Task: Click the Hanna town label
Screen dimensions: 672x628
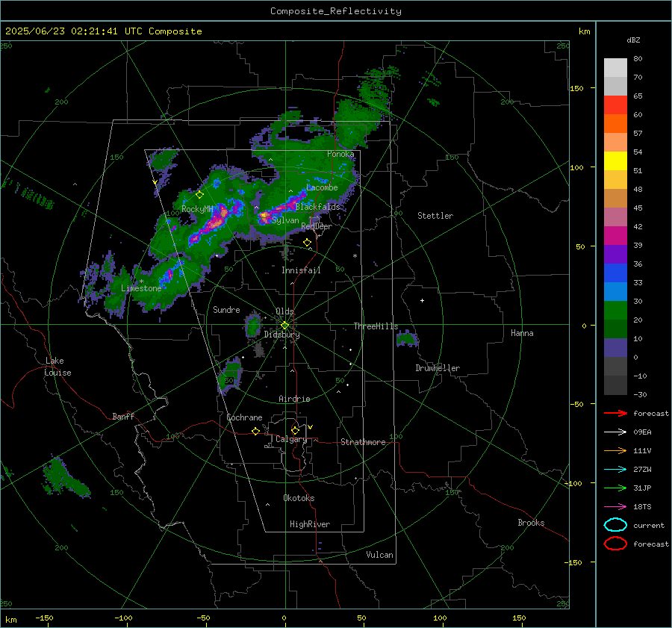Action: [x=522, y=333]
